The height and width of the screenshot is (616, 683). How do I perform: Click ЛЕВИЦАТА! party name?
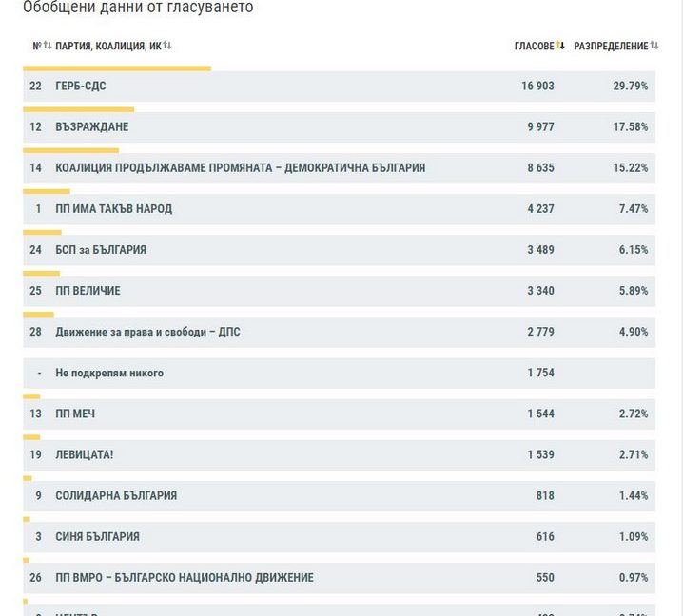[84, 455]
